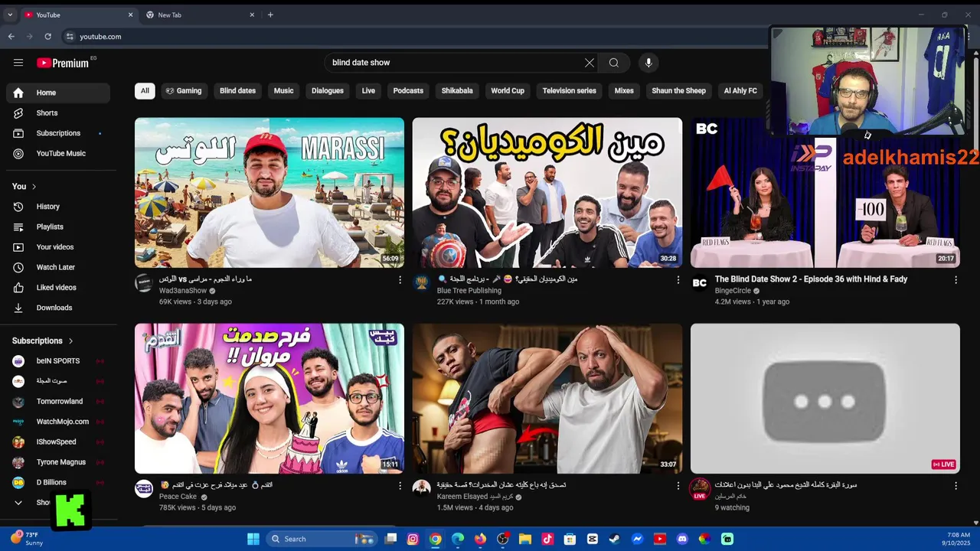This screenshot has width=980, height=551.
Task: Open Subscriptions in the sidebar
Action: (58, 133)
